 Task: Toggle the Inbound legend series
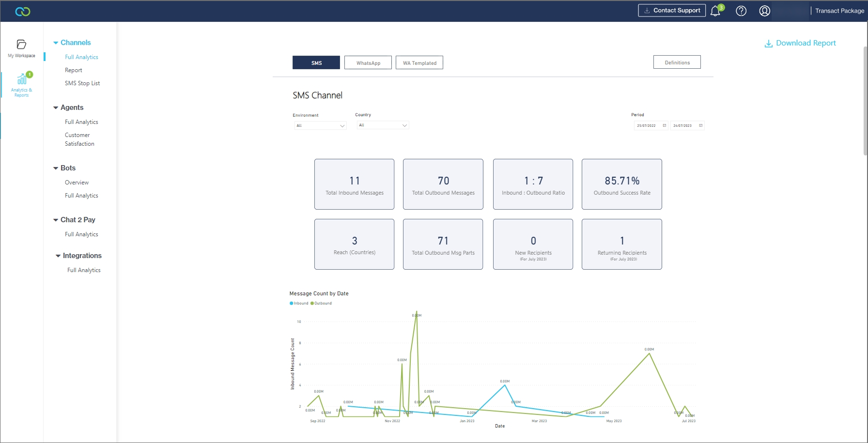[299, 304]
